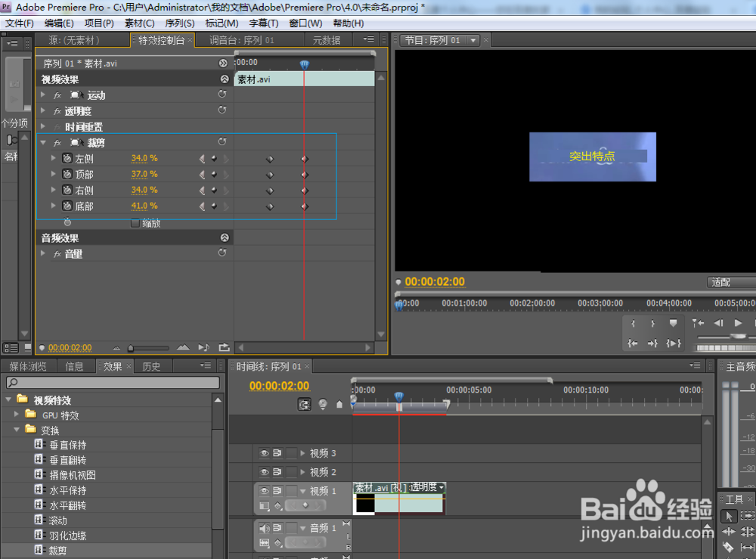This screenshot has width=756, height=559.
Task: Select the 摄像机视图 effect
Action: pyautogui.click(x=73, y=475)
